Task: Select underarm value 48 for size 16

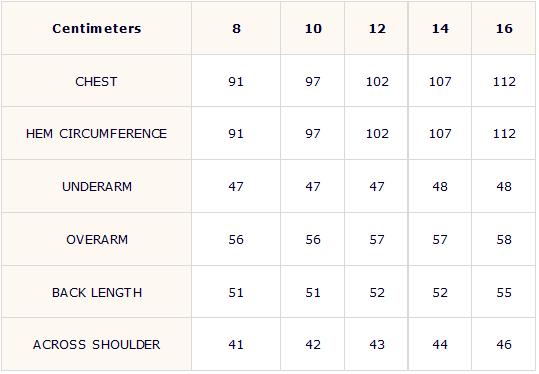Action: pyautogui.click(x=504, y=187)
